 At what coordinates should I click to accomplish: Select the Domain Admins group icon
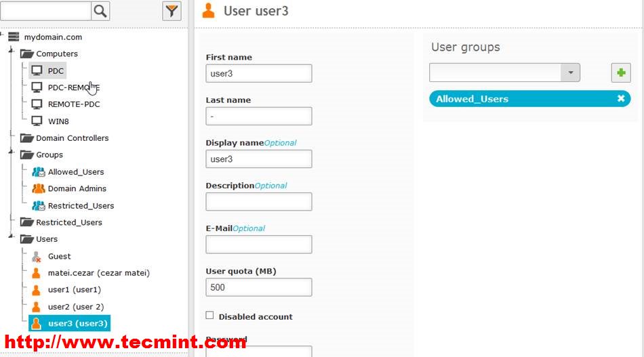38,188
